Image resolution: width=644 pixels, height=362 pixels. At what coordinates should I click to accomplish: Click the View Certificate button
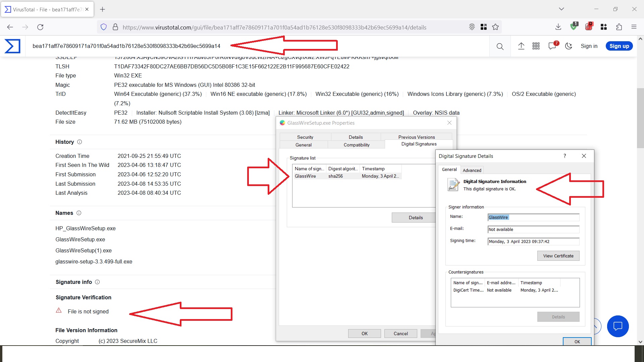coord(558,256)
